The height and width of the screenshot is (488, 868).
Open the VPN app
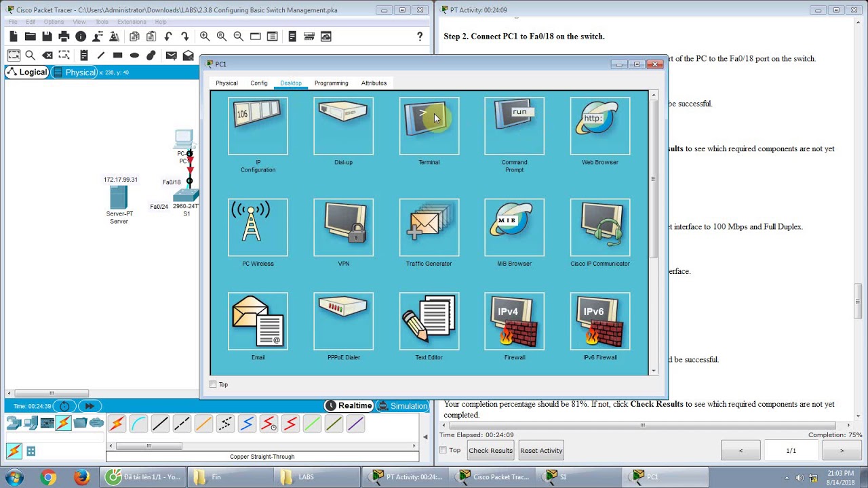(343, 228)
